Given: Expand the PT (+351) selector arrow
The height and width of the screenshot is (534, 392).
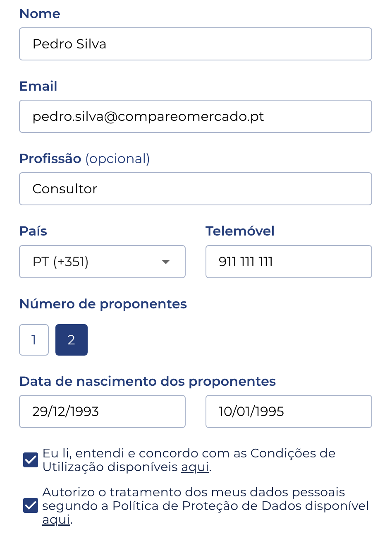Looking at the screenshot, I should 166,262.
